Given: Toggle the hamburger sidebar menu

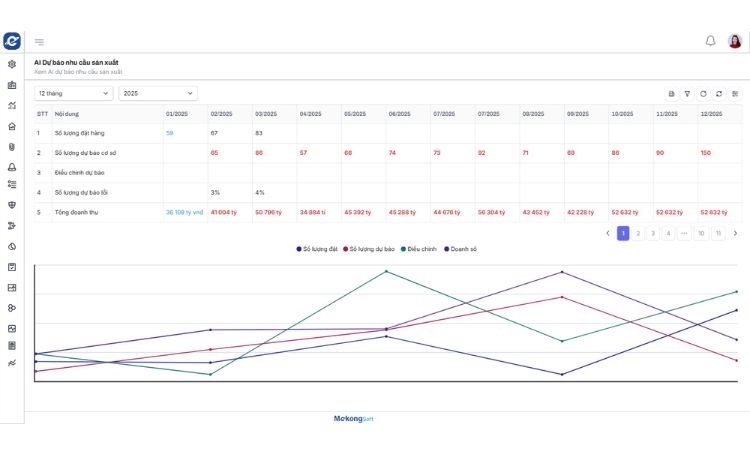Looking at the screenshot, I should [39, 42].
